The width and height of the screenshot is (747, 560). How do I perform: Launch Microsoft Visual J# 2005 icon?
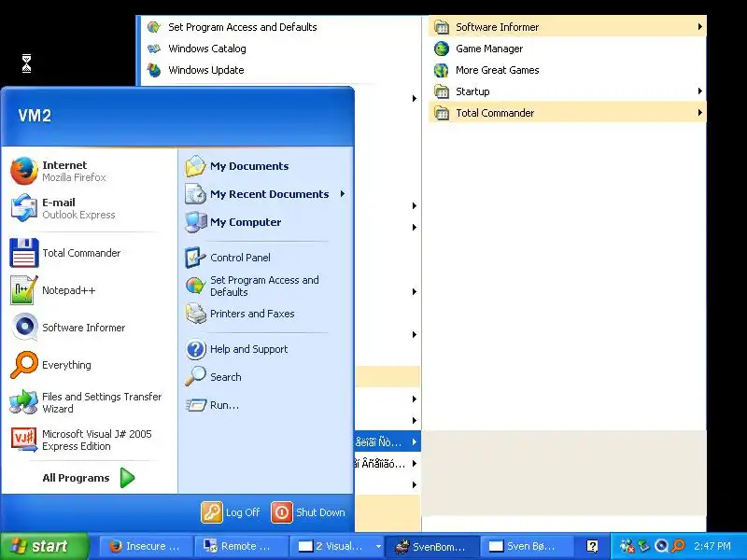point(24,440)
